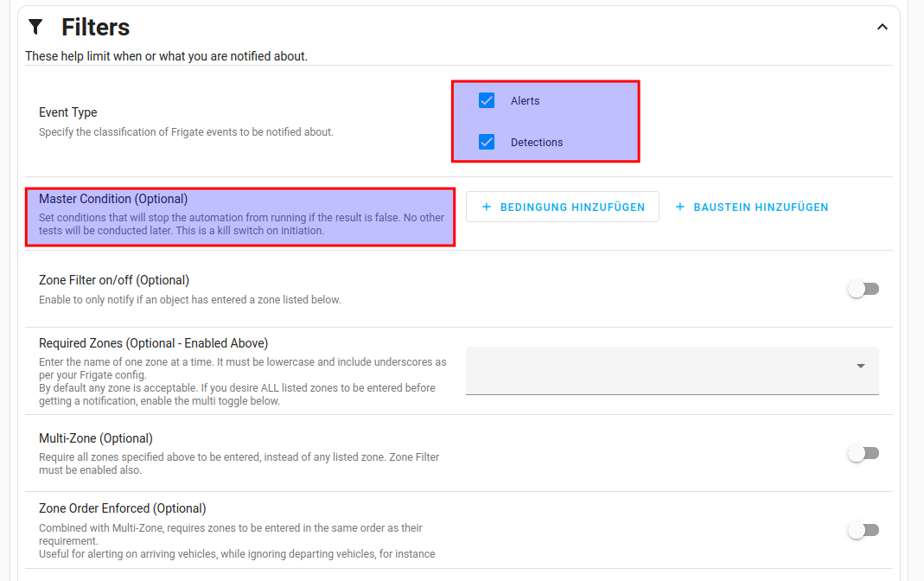The height and width of the screenshot is (581, 924).
Task: Click the Alerts label text
Action: pyautogui.click(x=525, y=100)
